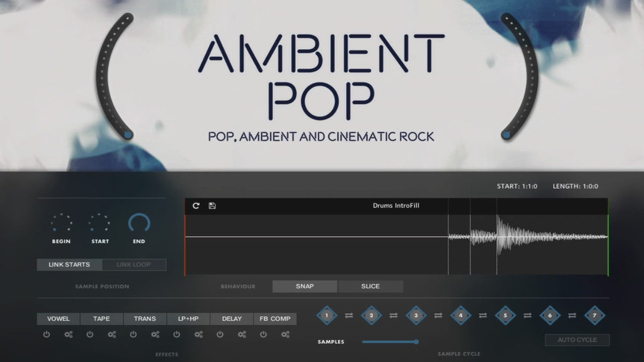
Task: Click the reload sample icon in waveform header
Action: (x=196, y=206)
